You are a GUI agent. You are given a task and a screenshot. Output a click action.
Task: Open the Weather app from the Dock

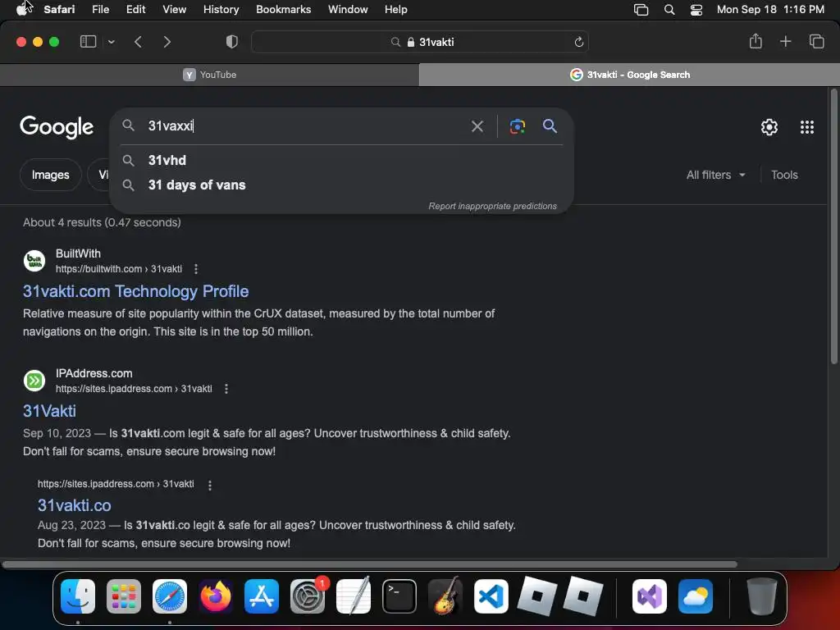point(696,596)
